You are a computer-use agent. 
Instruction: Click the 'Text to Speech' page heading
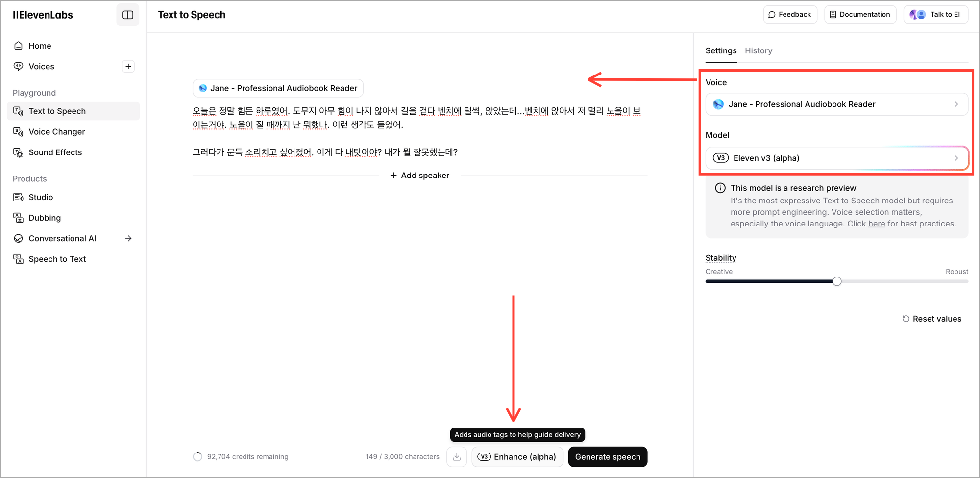(192, 15)
